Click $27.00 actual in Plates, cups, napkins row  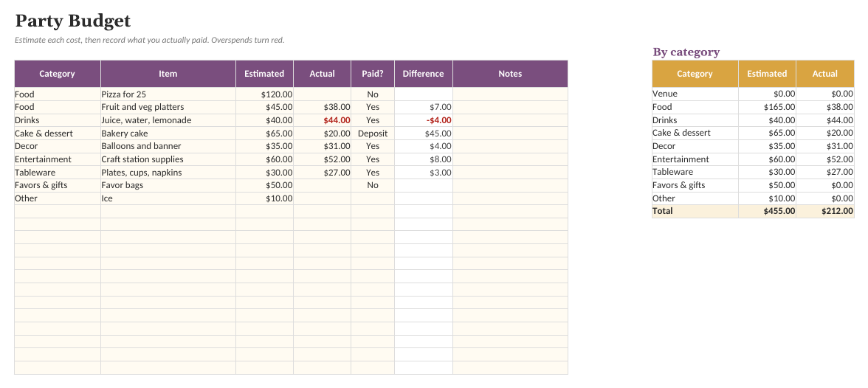coord(322,173)
